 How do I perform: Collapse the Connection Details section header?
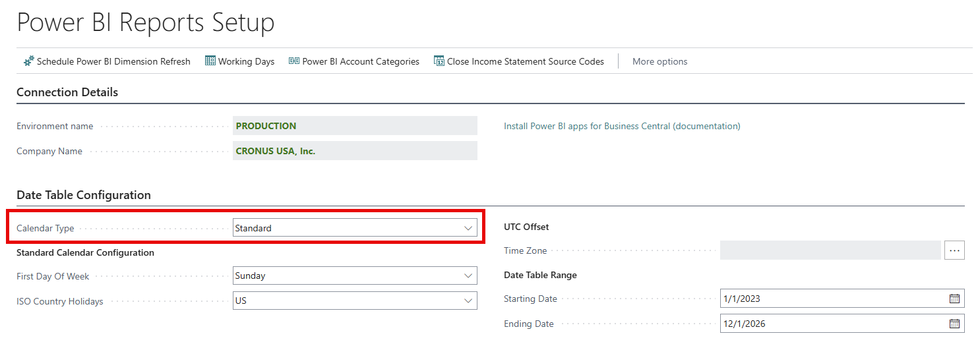tap(67, 92)
